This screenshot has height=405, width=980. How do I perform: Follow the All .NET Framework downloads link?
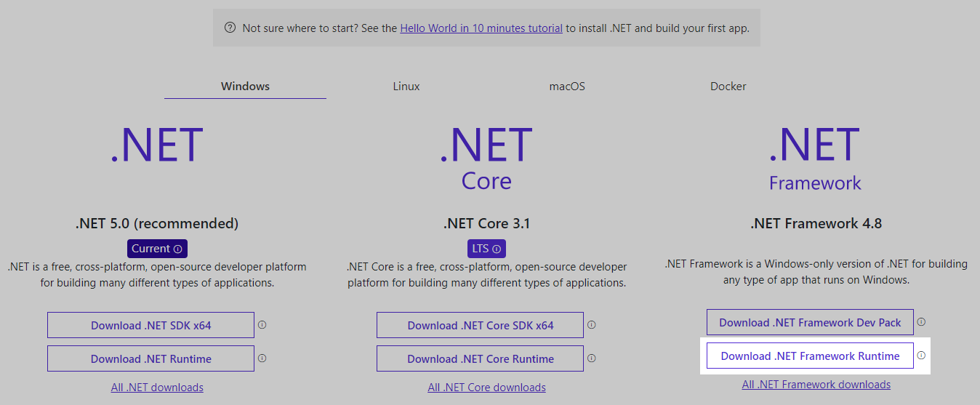click(816, 385)
